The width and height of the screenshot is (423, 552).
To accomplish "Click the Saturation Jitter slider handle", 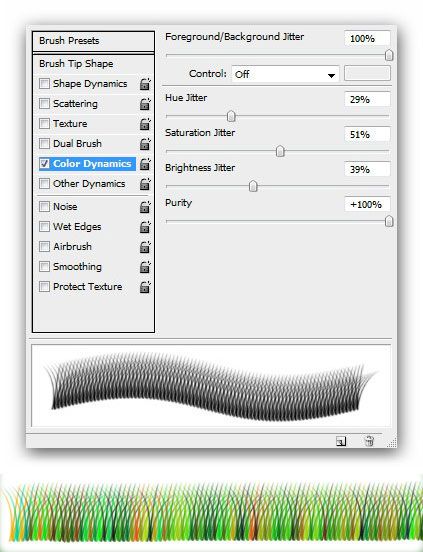I will point(280,151).
